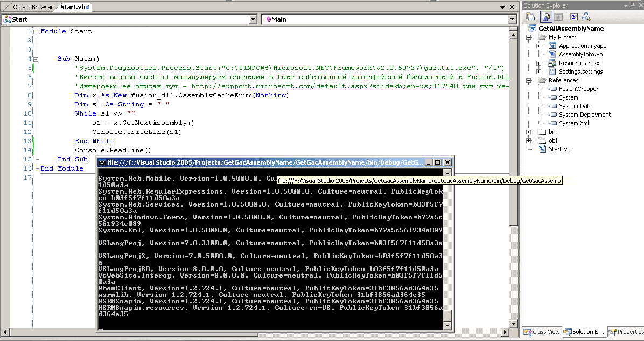This screenshot has width=644, height=341.
Task: Select the My Project folder
Action: 562,37
